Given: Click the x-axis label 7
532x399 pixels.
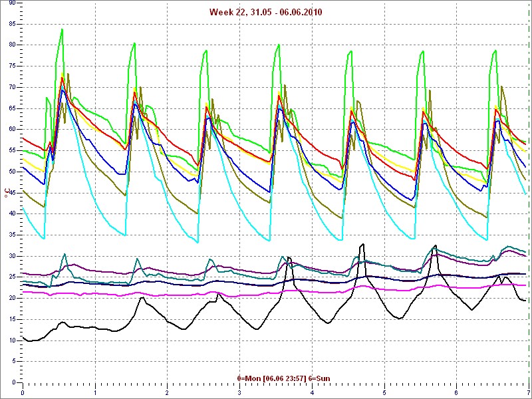Looking at the screenshot, I should (x=528, y=393).
